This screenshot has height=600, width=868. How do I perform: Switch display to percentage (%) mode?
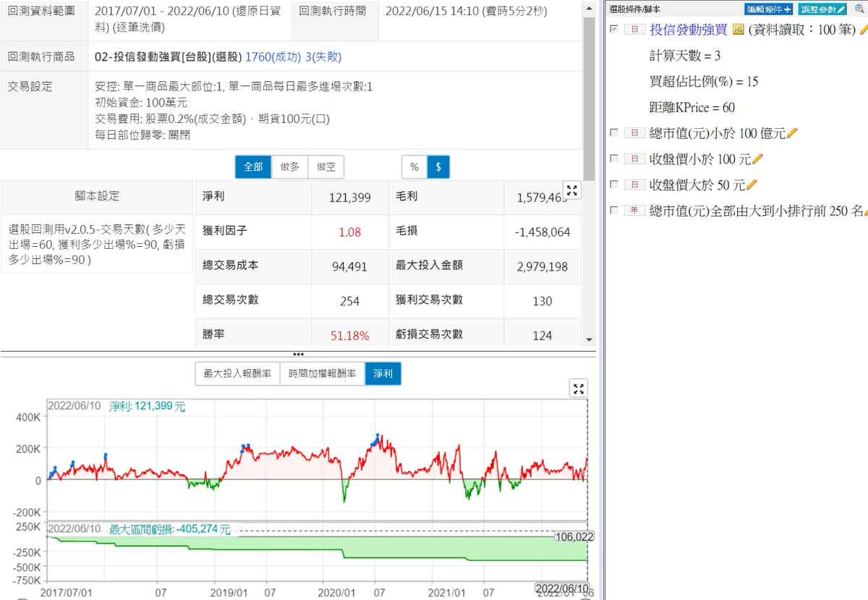pyautogui.click(x=414, y=167)
